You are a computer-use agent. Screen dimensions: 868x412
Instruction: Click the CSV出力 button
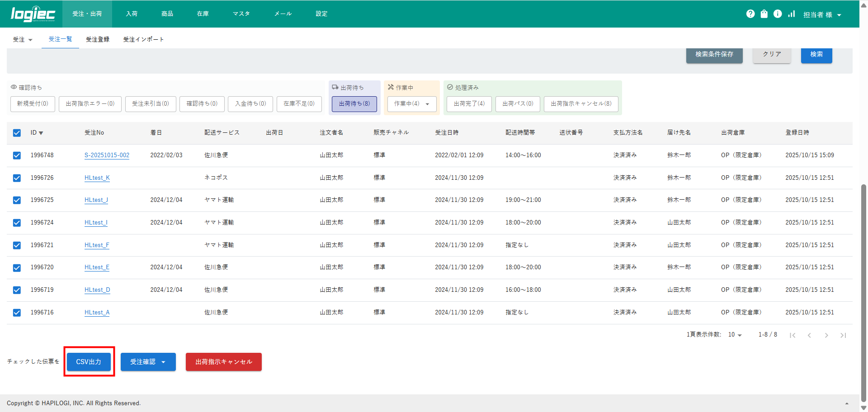pos(89,362)
